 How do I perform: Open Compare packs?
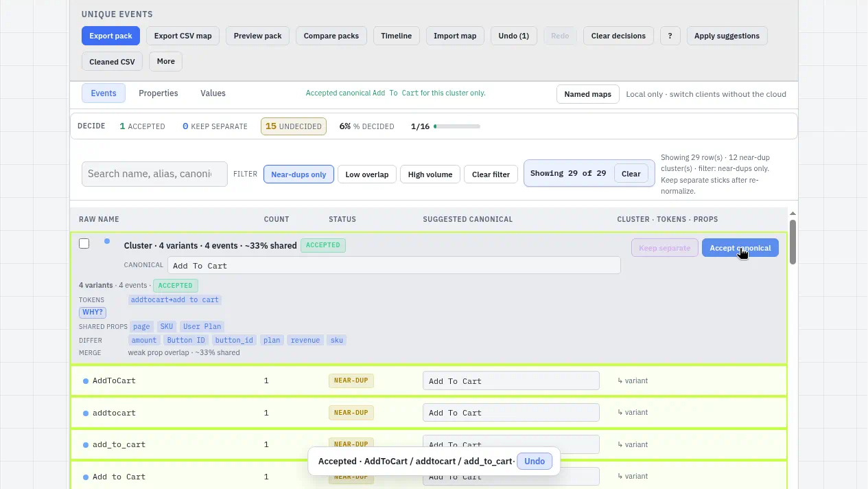pyautogui.click(x=331, y=36)
